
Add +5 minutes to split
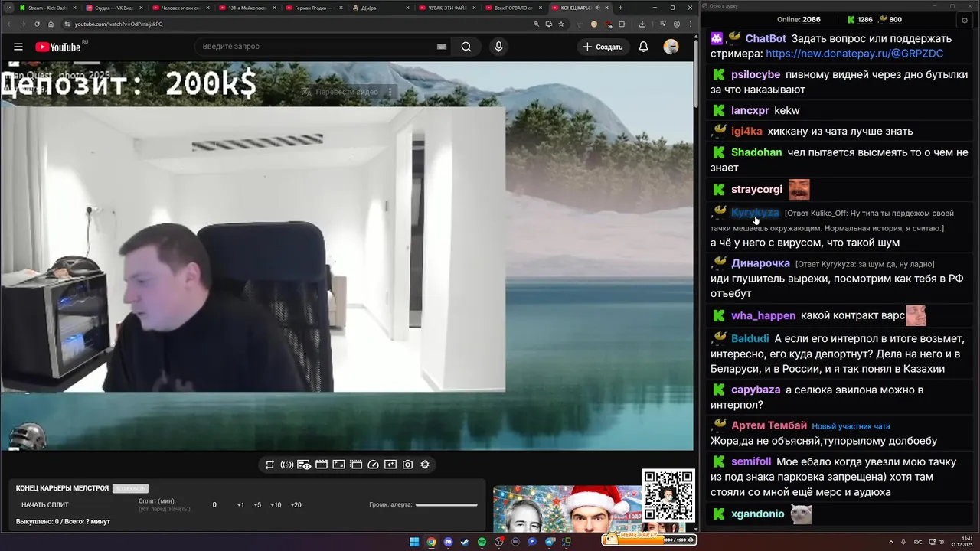(x=257, y=504)
